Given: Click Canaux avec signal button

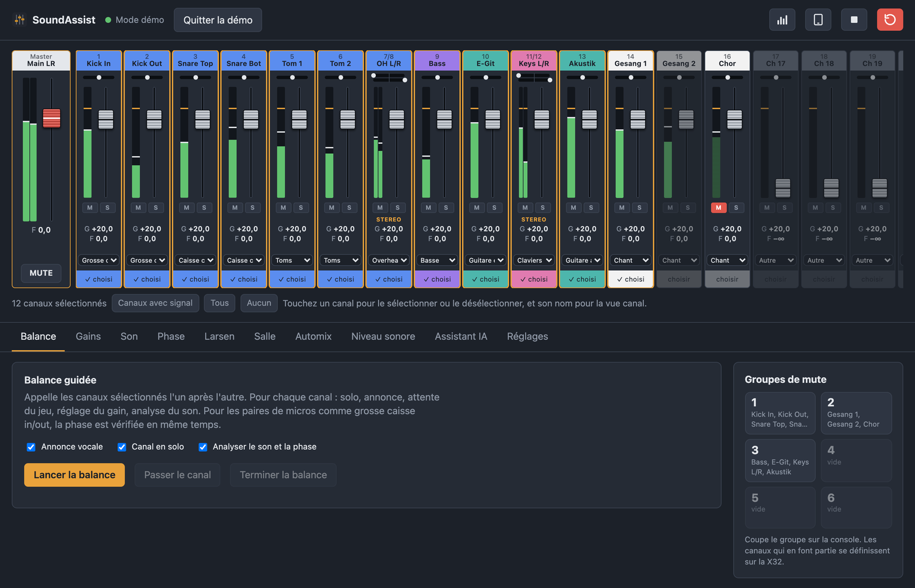Looking at the screenshot, I should click(x=156, y=303).
